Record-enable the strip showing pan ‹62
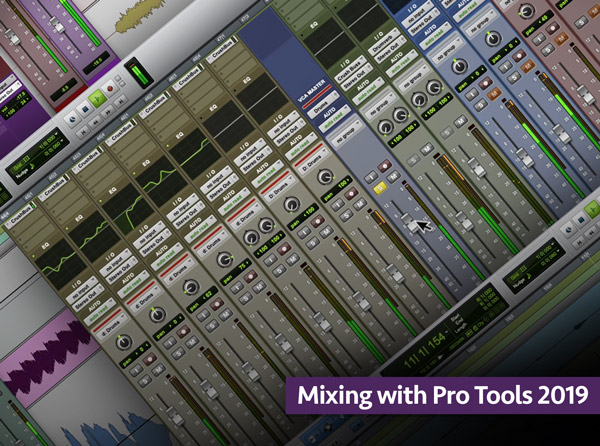600x446 pixels. coord(217,304)
